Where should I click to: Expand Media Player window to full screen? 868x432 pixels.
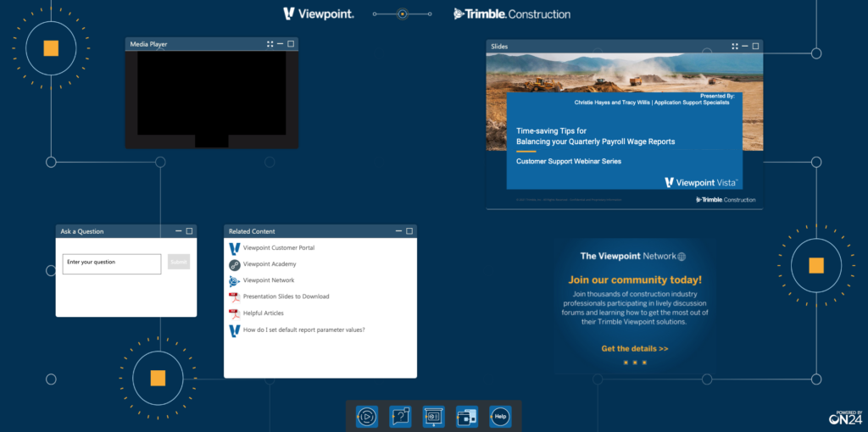point(270,44)
